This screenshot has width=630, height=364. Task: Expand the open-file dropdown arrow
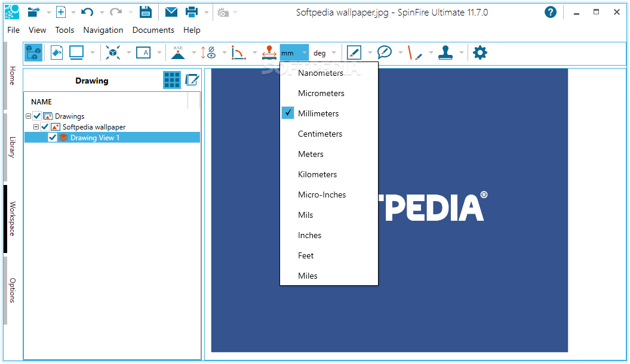48,13
